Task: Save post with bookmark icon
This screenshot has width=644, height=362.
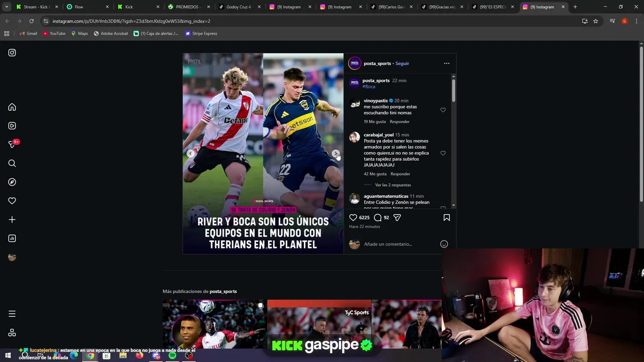Action: click(447, 217)
